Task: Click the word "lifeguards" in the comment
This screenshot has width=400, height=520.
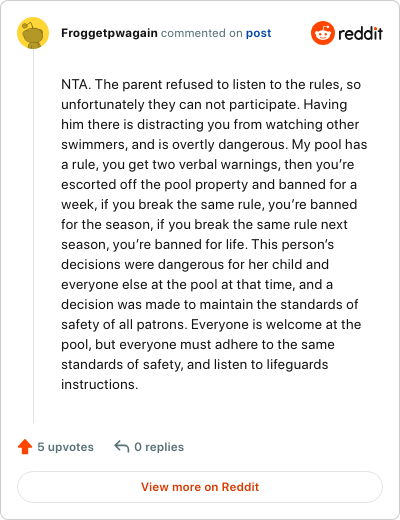Action: (297, 364)
